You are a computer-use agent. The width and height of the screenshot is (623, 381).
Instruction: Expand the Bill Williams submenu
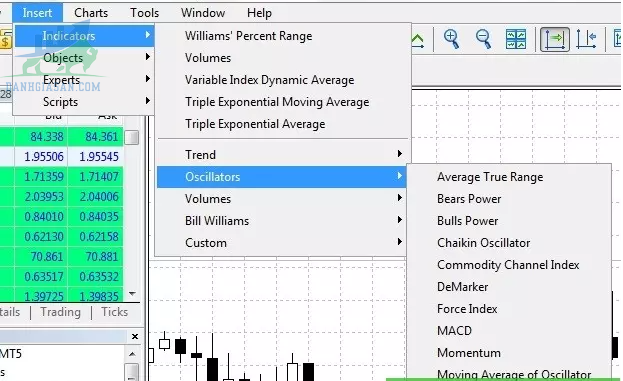[x=282, y=221]
